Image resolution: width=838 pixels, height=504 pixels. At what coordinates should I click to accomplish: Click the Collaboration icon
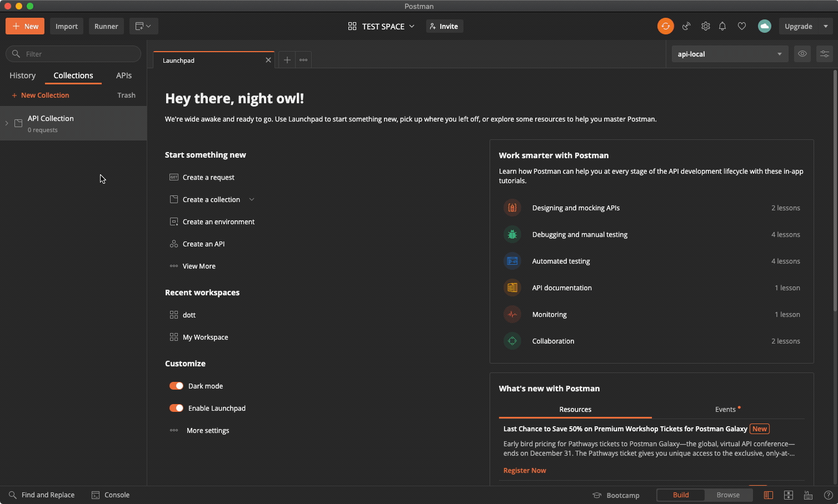coord(512,341)
